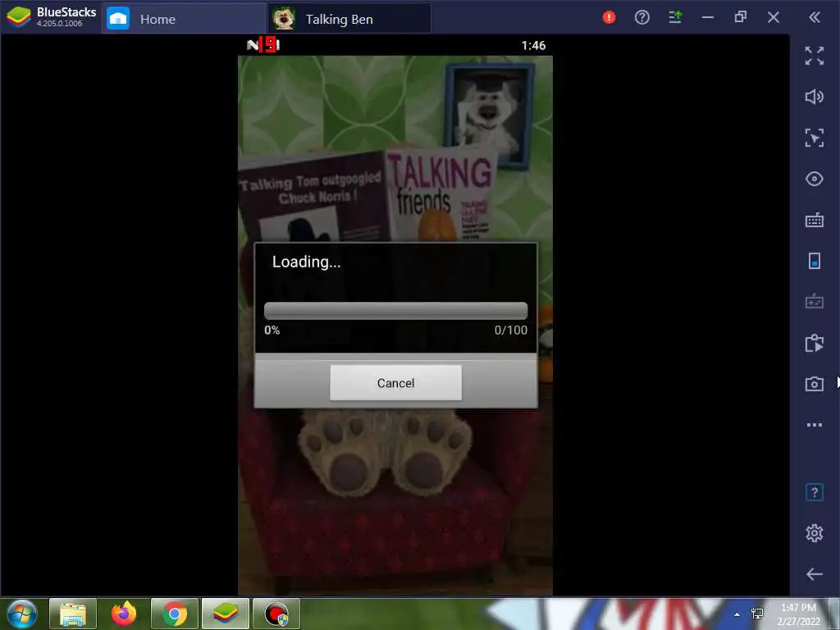Open the red notification alert icon
Image resolution: width=840 pixels, height=630 pixels.
tap(609, 18)
